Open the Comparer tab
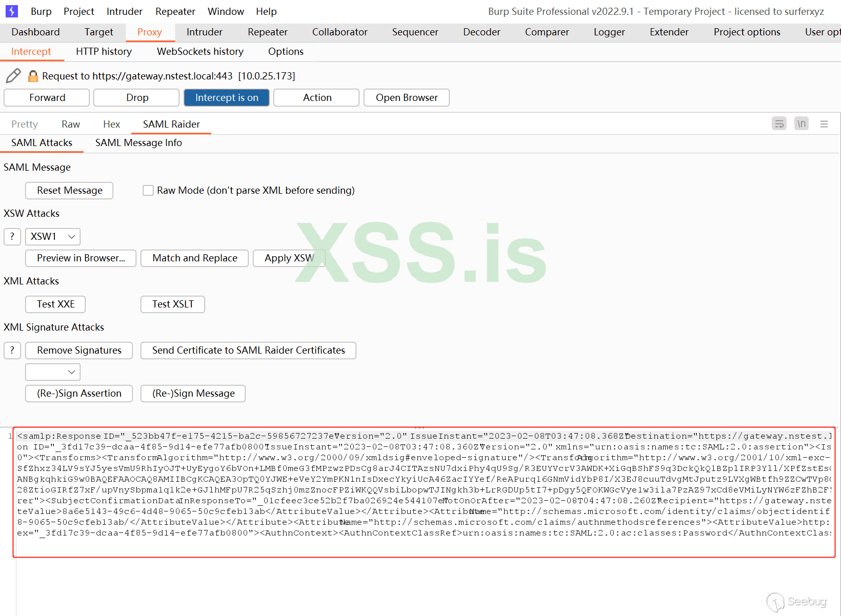Screen dimensions: 841x616 click(547, 32)
